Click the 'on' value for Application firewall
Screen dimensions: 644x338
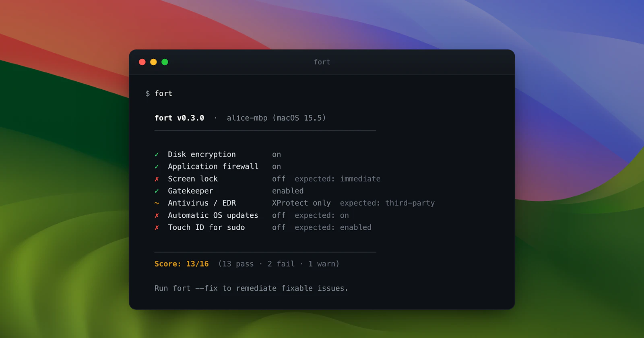(277, 167)
